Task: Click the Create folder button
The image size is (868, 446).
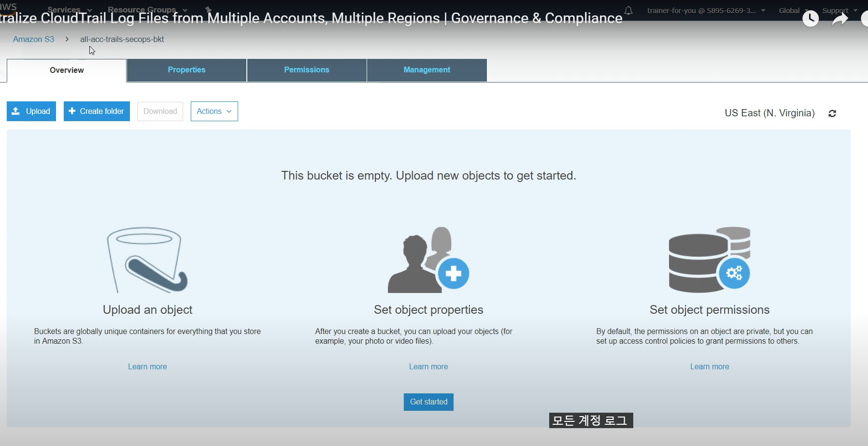Action: coord(97,111)
